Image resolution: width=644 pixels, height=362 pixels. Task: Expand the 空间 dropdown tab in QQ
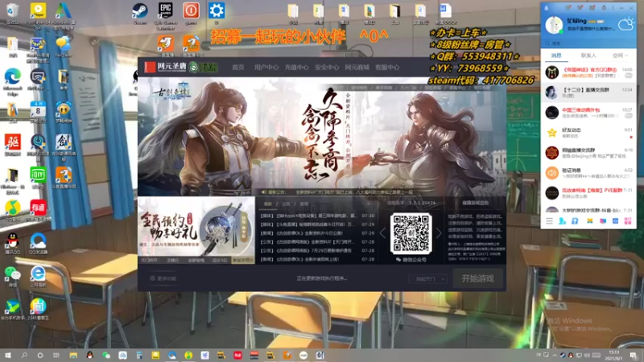620,56
